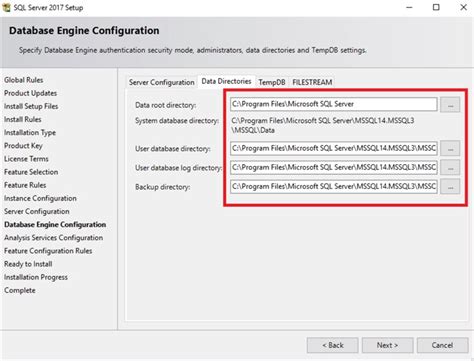
Task: Select Server Configuration step in sidebar
Action: (37, 211)
